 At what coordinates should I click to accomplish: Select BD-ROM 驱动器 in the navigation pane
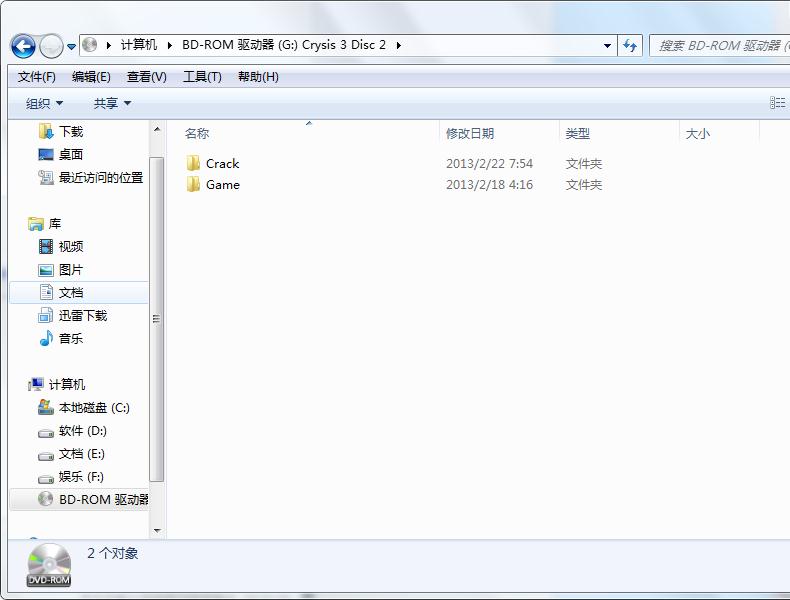[x=103, y=499]
